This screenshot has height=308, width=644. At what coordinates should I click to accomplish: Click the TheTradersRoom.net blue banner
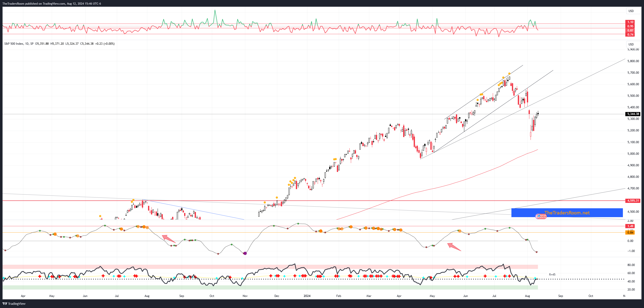tap(567, 213)
